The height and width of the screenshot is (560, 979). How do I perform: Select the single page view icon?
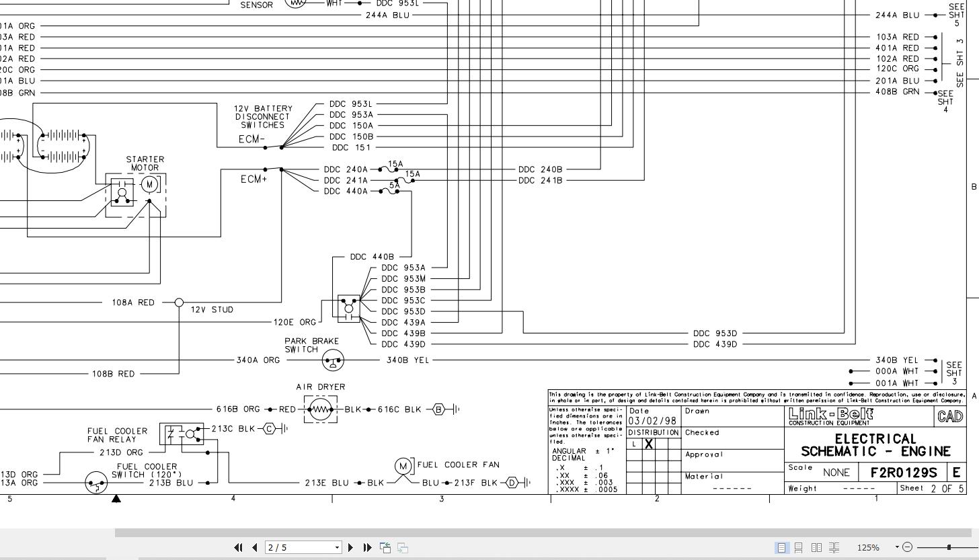tap(781, 547)
